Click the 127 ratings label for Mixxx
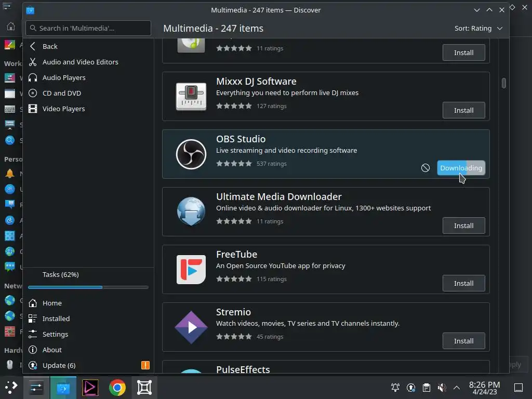This screenshot has height=399, width=532. pyautogui.click(x=271, y=106)
